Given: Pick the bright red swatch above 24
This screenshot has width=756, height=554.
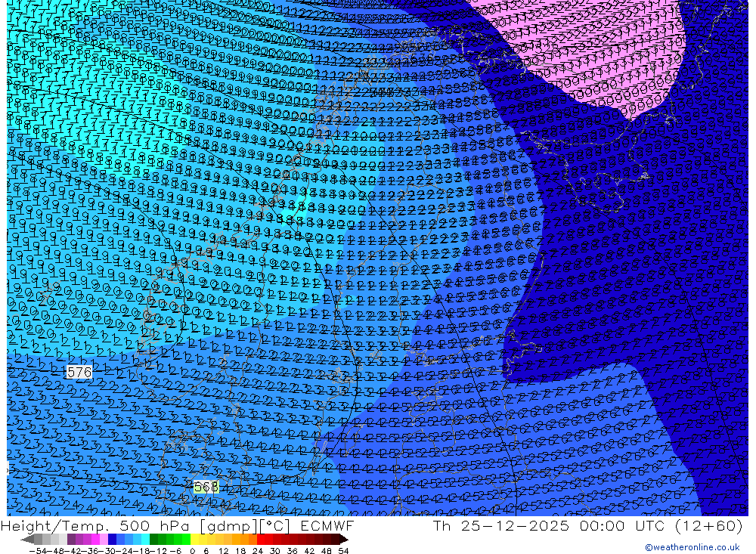Looking at the screenshot, I should click(260, 540).
